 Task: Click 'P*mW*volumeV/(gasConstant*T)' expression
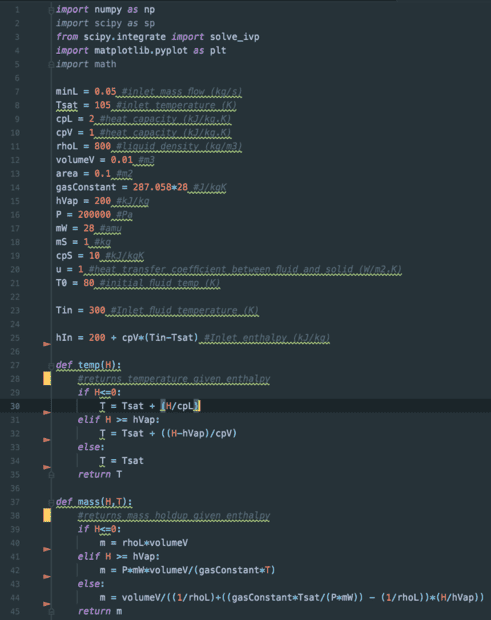(198, 570)
